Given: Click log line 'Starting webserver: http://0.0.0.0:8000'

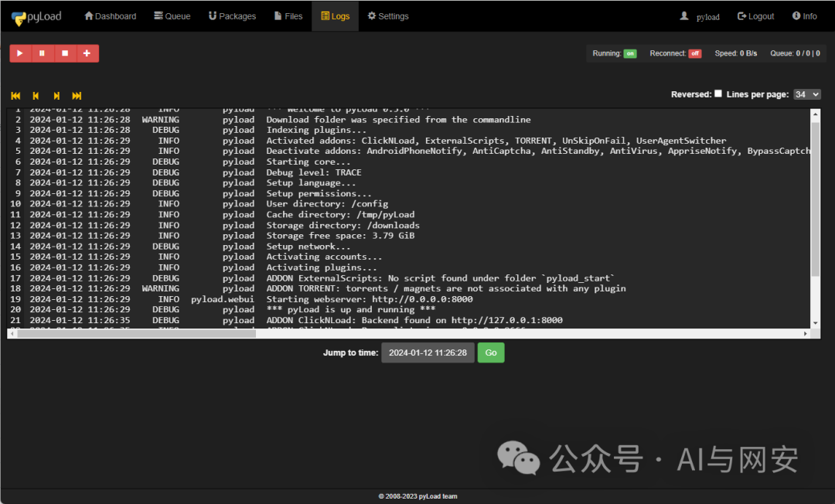Looking at the screenshot, I should tap(370, 299).
